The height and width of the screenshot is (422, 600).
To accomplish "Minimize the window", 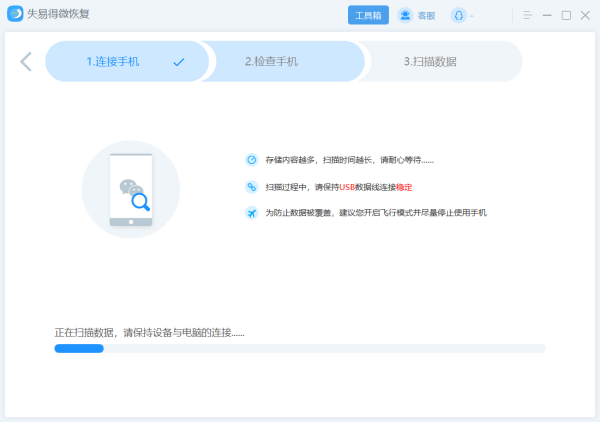I will point(547,15).
